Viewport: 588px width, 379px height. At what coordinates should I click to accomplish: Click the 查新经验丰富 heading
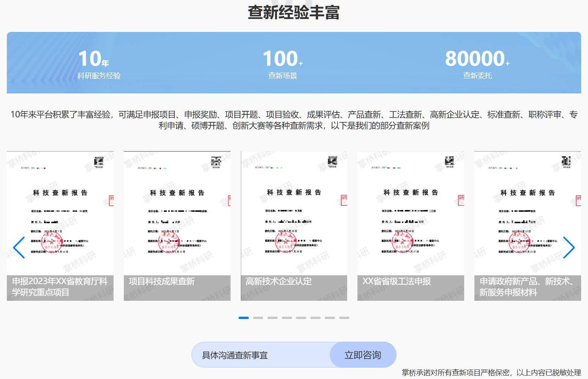(x=294, y=12)
